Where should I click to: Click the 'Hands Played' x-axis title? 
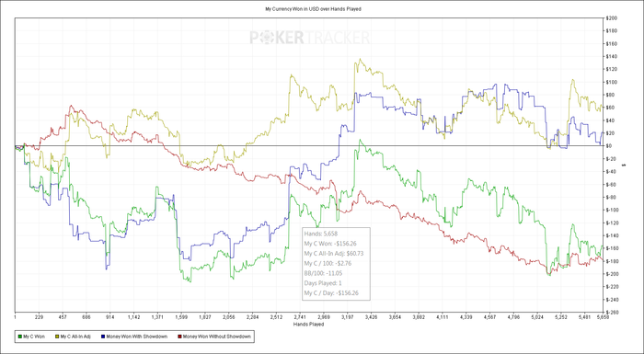click(308, 324)
